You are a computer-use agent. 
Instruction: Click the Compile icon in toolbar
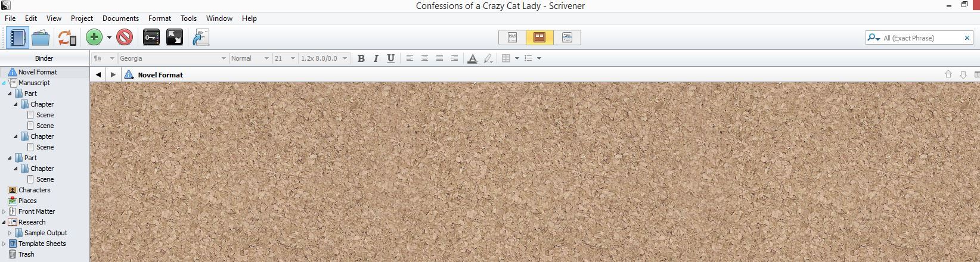pyautogui.click(x=201, y=38)
